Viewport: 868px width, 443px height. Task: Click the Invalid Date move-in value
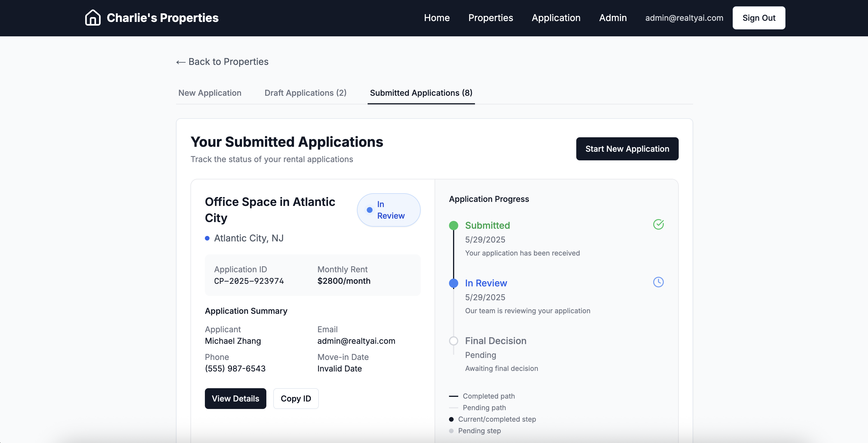pyautogui.click(x=339, y=369)
